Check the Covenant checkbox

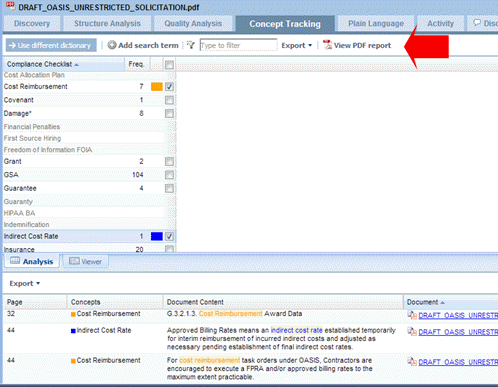pyautogui.click(x=169, y=100)
